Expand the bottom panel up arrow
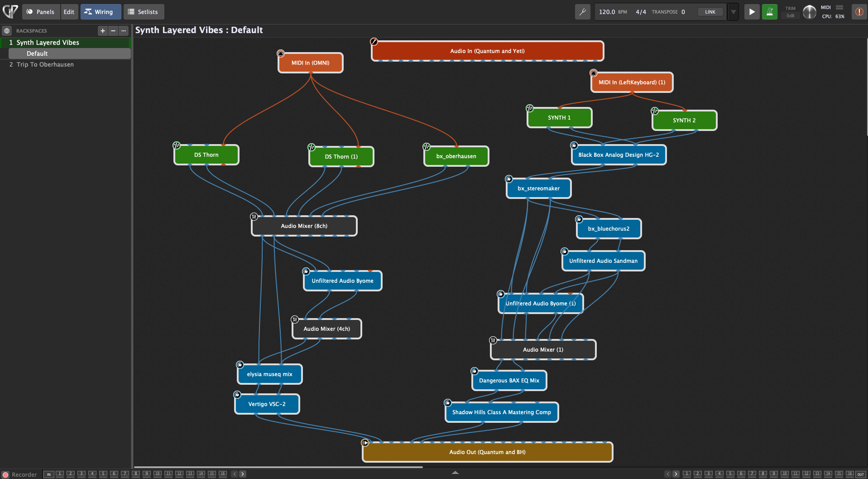The image size is (868, 479). click(x=456, y=473)
